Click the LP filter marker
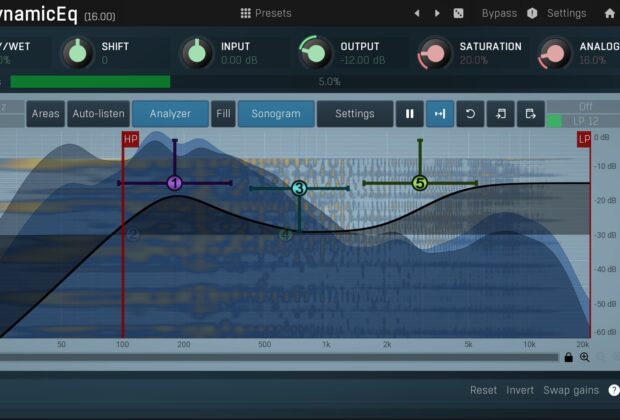This screenshot has height=420, width=620. click(x=584, y=139)
